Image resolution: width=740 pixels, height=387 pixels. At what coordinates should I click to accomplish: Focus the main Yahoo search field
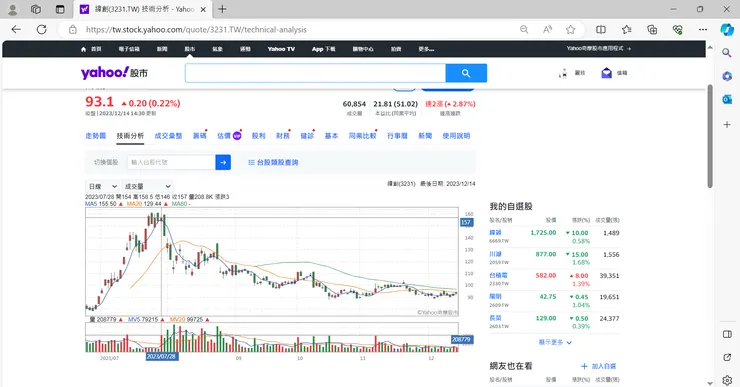tap(315, 73)
